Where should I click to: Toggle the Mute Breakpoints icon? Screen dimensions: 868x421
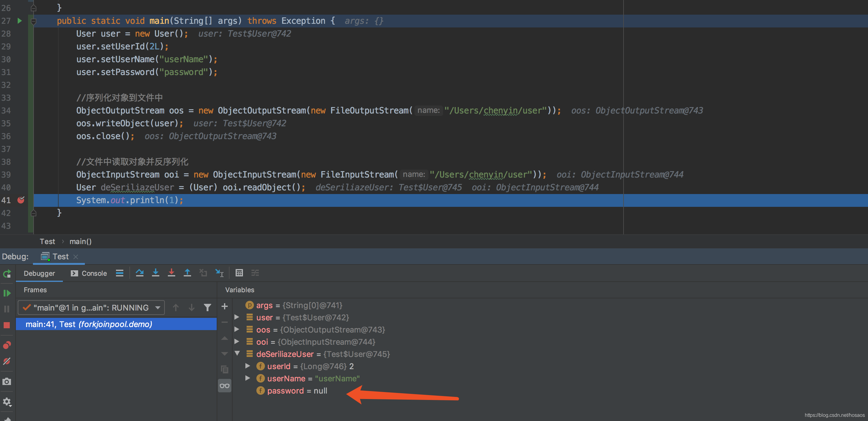click(7, 361)
